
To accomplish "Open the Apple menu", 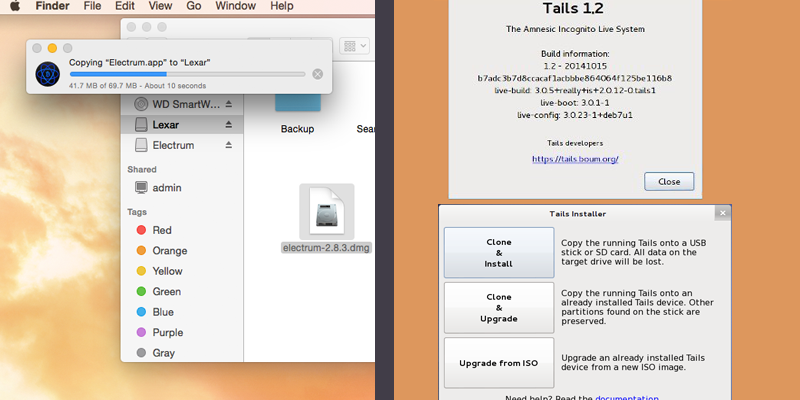I will pyautogui.click(x=15, y=6).
